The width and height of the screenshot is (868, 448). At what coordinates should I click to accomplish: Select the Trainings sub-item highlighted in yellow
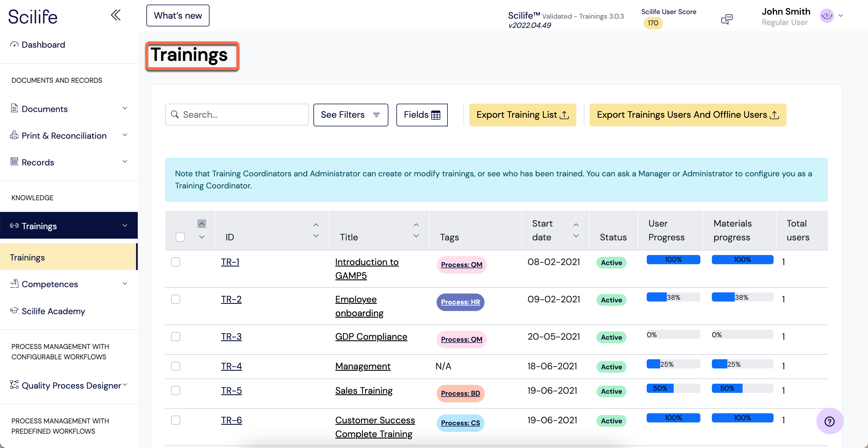coord(69,257)
